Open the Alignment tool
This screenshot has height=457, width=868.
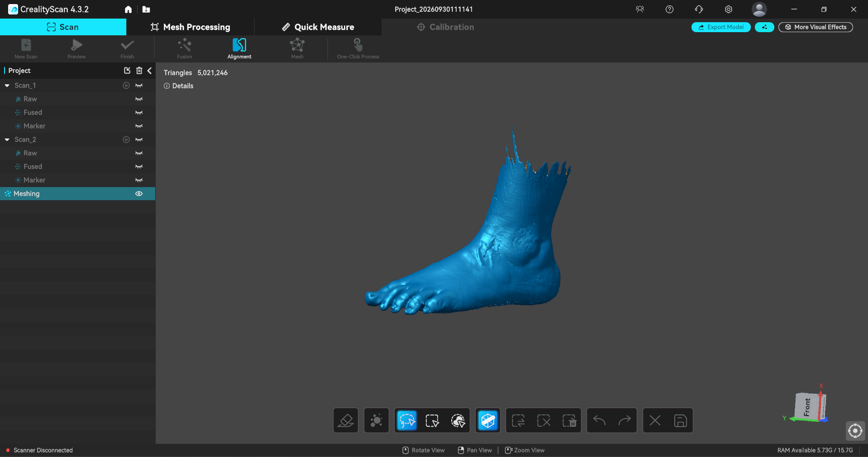tap(239, 48)
